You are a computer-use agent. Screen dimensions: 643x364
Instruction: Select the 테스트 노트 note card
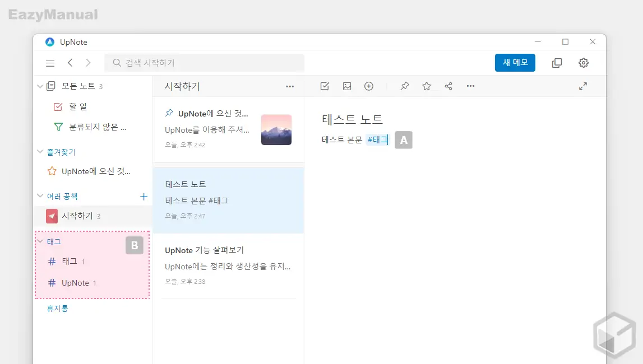228,200
